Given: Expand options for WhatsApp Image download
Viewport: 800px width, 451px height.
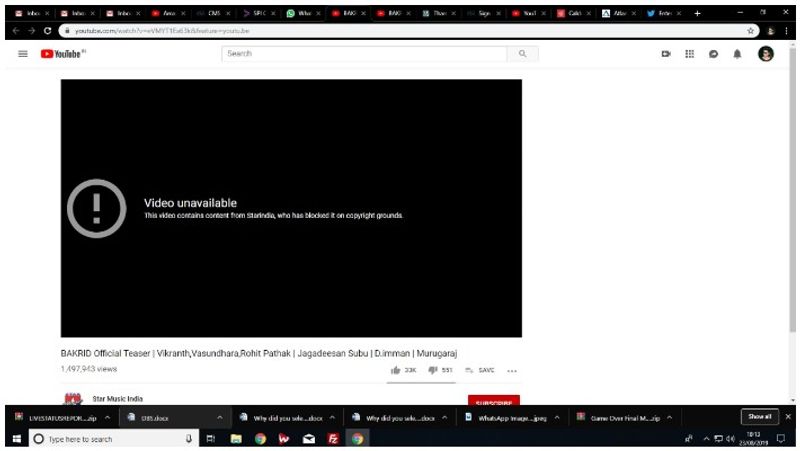Looking at the screenshot, I should (x=558, y=417).
